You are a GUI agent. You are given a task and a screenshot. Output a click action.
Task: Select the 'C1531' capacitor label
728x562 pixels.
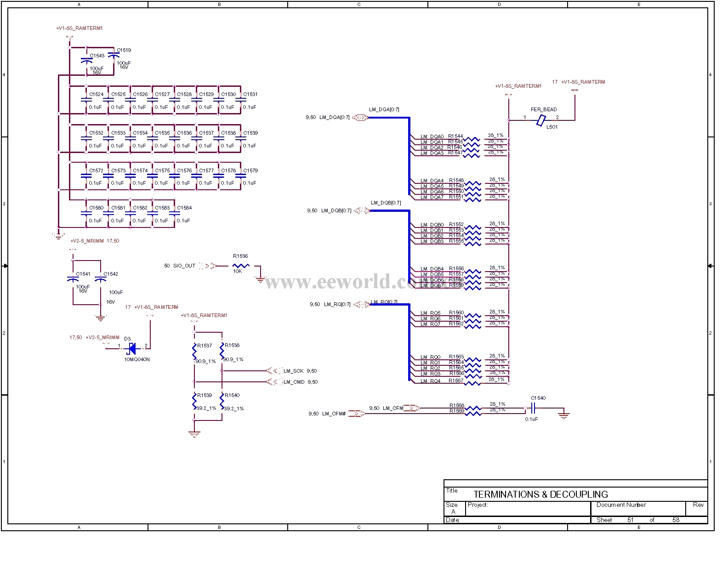click(x=250, y=94)
